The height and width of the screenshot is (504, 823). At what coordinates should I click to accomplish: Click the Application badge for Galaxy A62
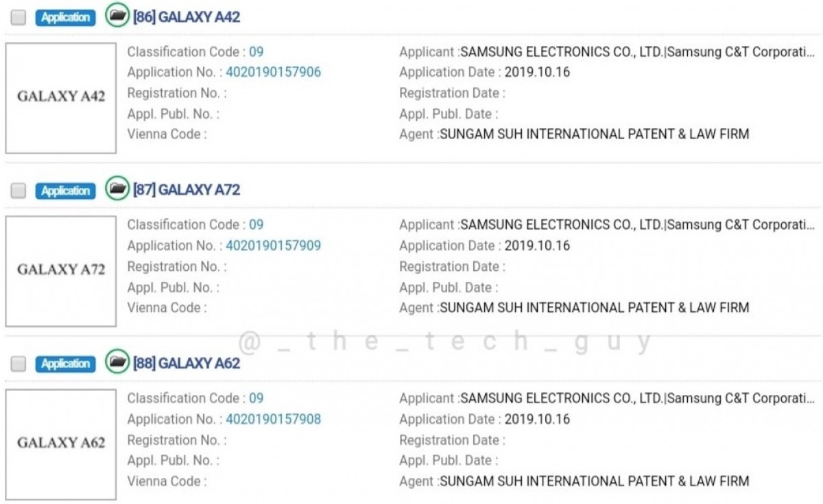click(x=65, y=364)
